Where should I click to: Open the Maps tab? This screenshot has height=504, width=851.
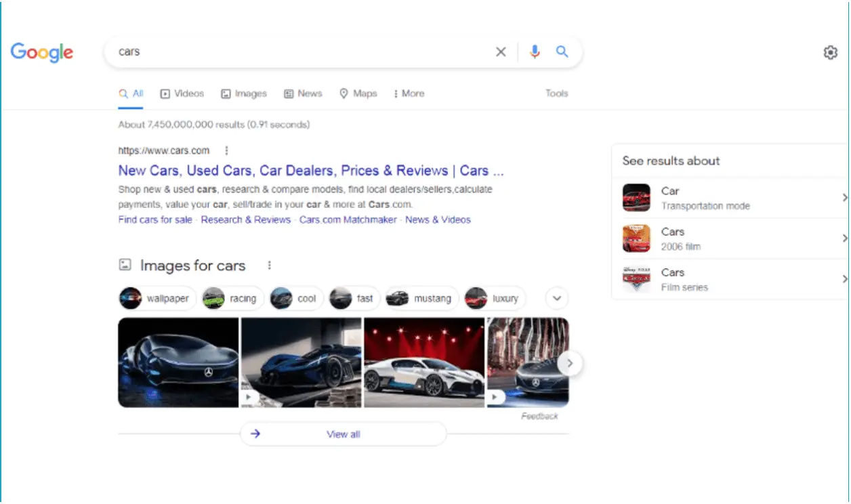358,93
